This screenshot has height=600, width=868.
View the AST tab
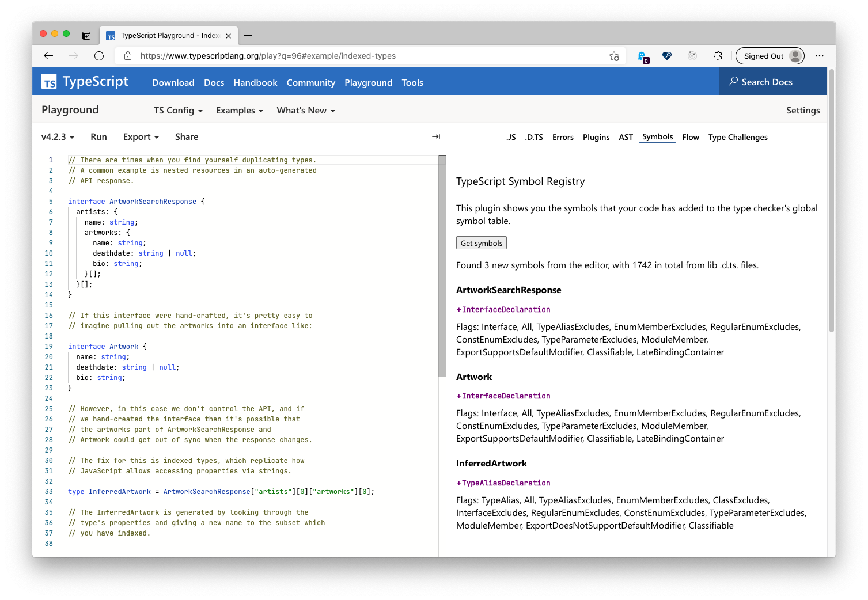pos(626,137)
